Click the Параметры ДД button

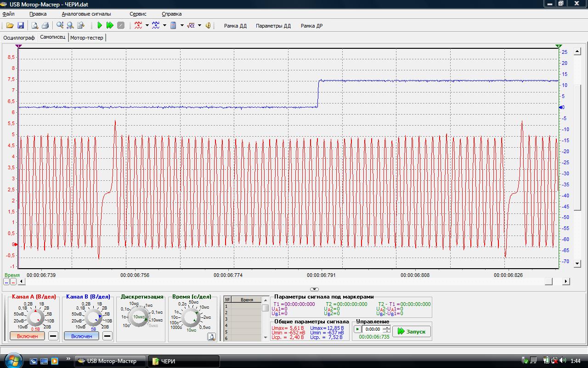tap(273, 26)
